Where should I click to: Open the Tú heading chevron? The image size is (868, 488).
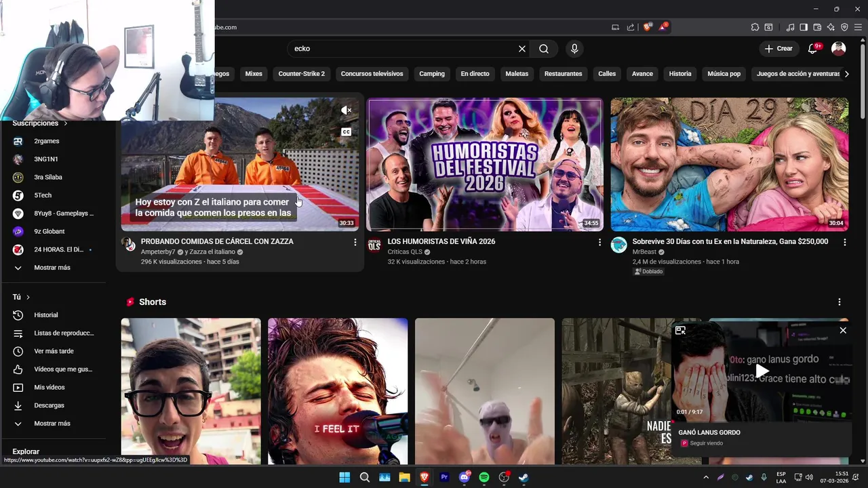[x=28, y=298]
